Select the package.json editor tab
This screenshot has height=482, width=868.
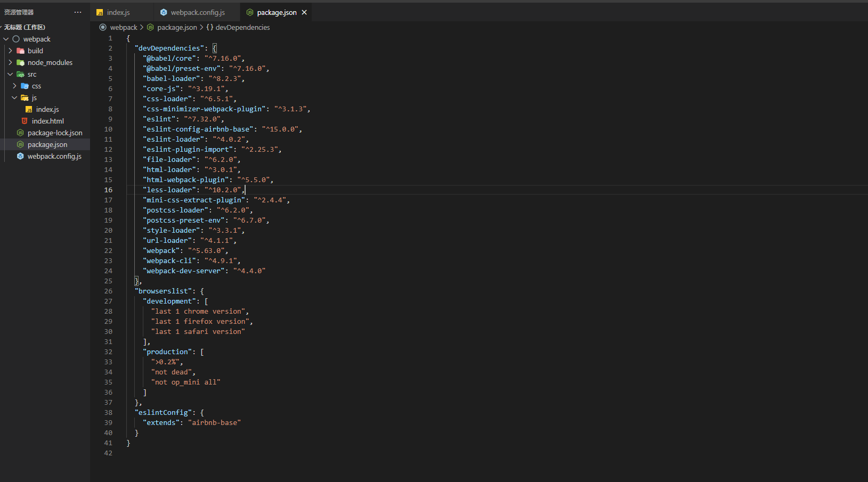[x=276, y=12]
